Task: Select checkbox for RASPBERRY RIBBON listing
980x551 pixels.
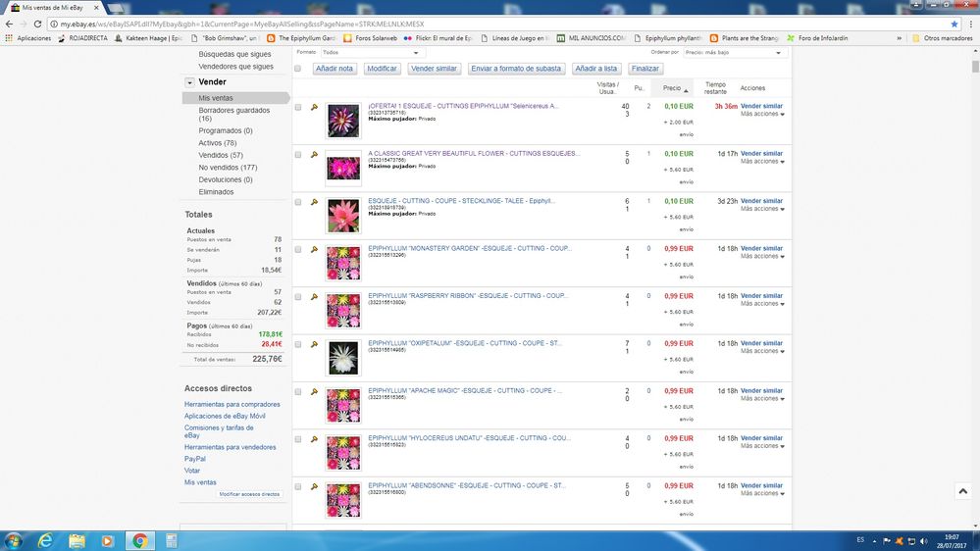Action: 298,297
